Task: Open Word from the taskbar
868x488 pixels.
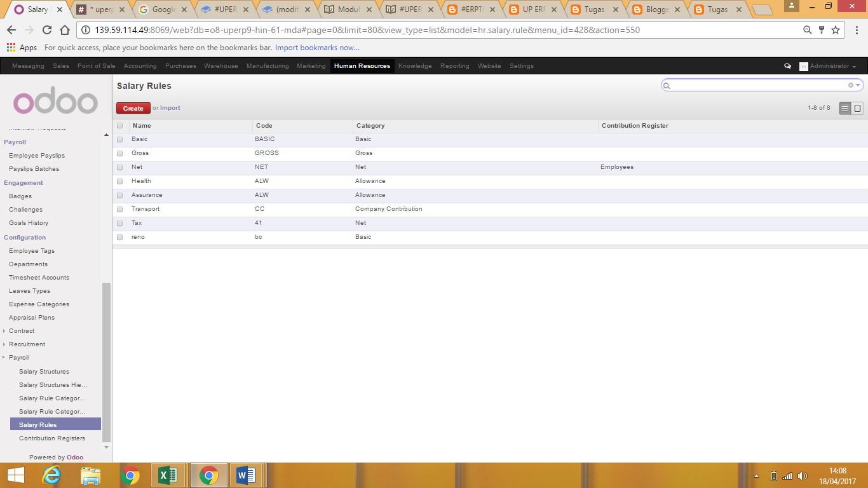Action: [246, 475]
